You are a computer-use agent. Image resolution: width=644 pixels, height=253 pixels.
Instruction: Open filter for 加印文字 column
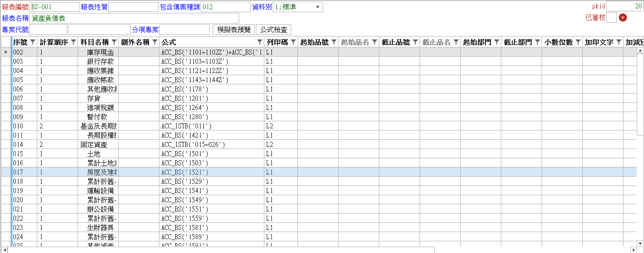click(x=618, y=42)
